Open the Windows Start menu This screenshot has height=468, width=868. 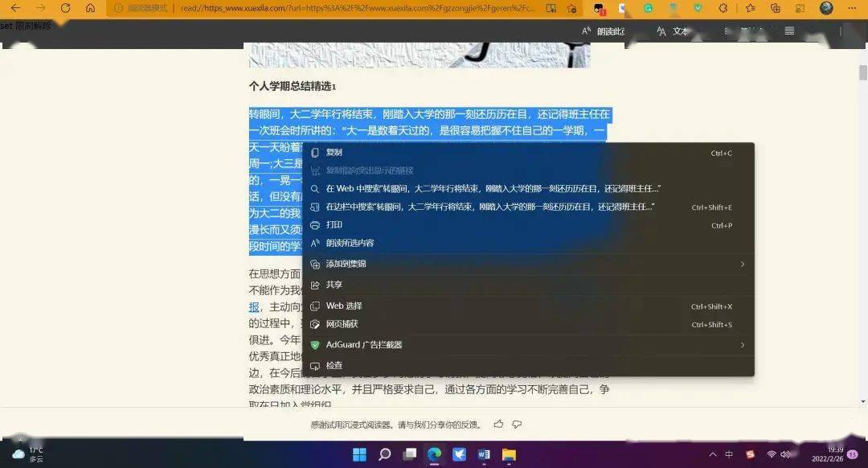click(x=359, y=454)
